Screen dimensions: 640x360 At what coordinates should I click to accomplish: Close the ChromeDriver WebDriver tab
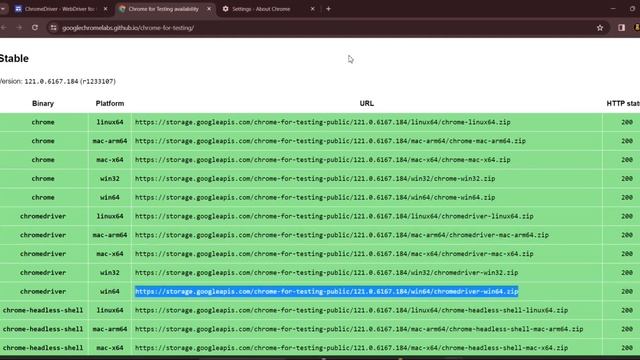coord(105,9)
